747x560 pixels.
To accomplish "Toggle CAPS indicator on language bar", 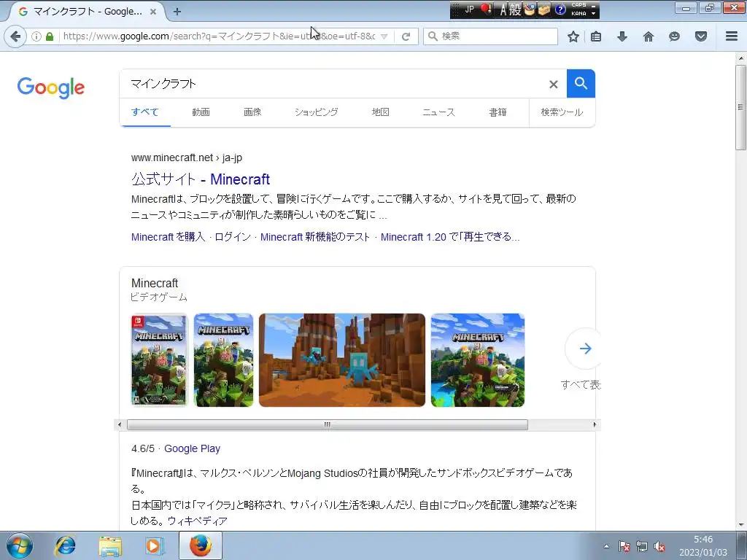I will 578,5.
